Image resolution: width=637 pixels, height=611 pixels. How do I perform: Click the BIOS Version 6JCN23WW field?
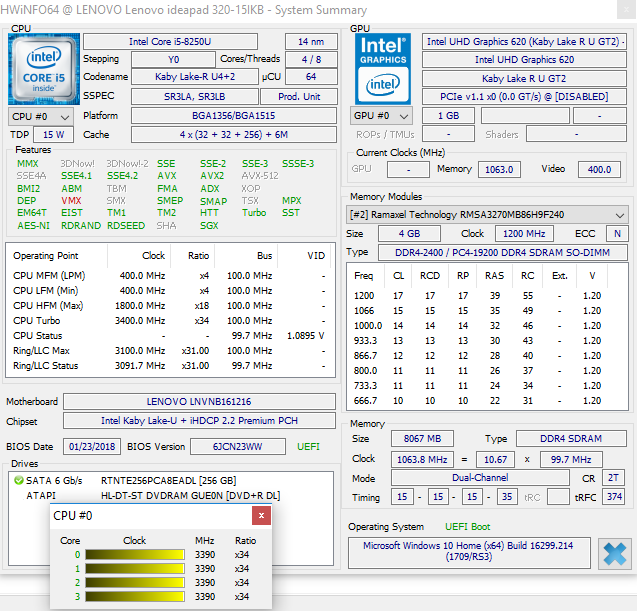pyautogui.click(x=238, y=446)
